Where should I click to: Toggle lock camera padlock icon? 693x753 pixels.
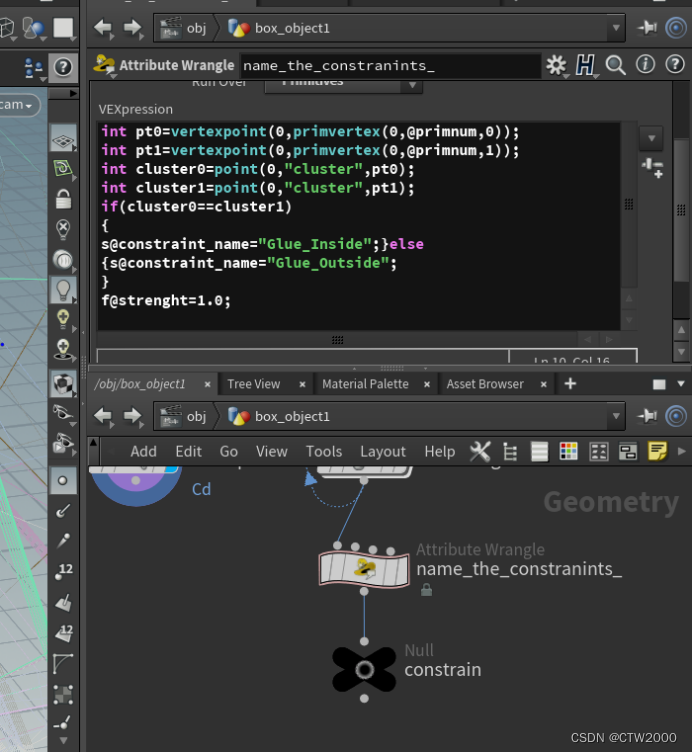point(63,199)
